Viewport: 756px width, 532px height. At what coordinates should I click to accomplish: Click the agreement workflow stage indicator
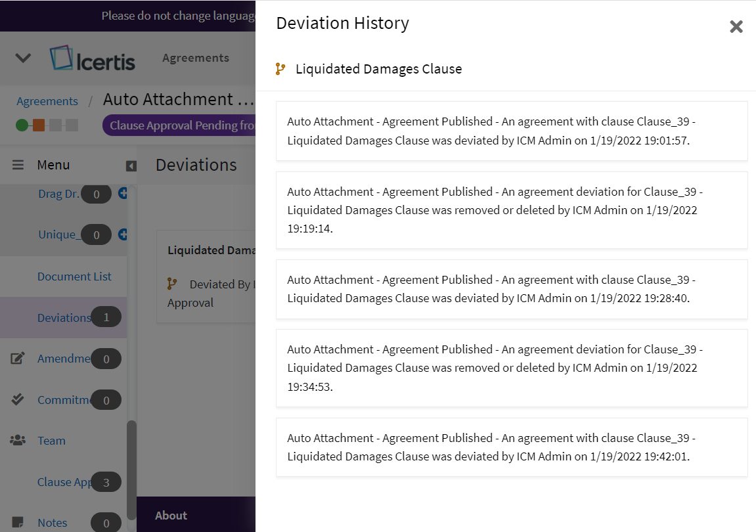pos(46,125)
